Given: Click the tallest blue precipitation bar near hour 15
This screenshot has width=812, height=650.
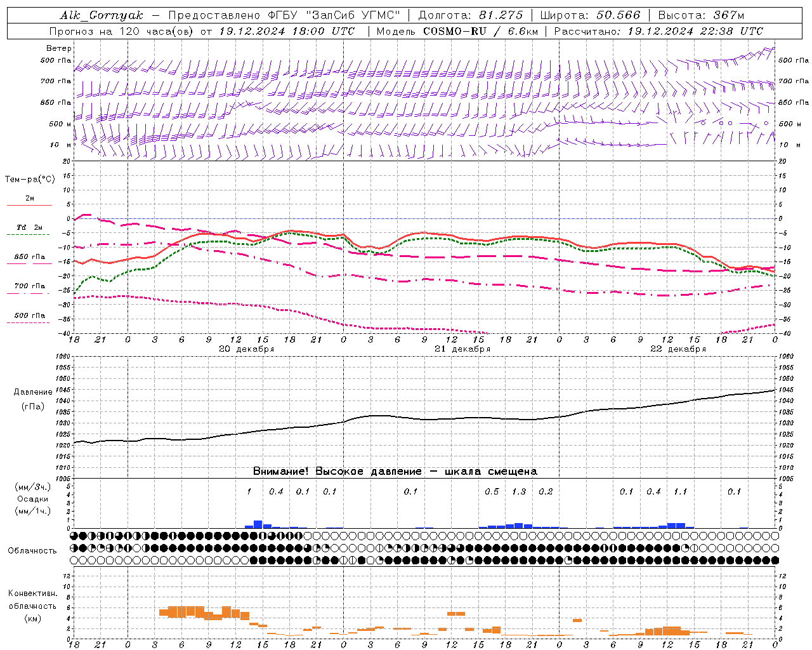Looking at the screenshot, I should click(258, 524).
